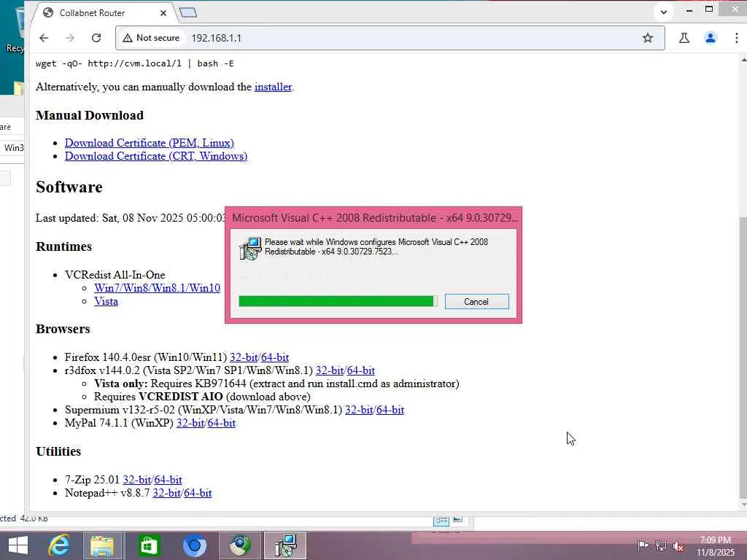Click the Software heading text
The image size is (747, 560).
69,187
